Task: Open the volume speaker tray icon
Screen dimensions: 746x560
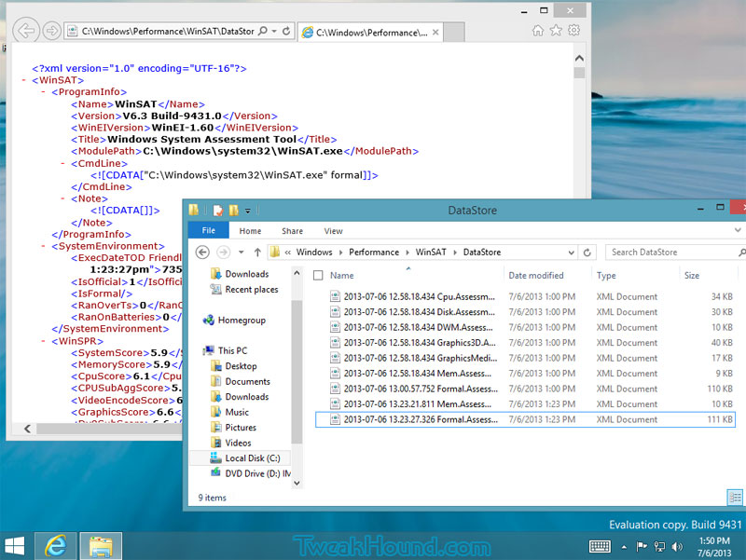Action: tap(677, 547)
